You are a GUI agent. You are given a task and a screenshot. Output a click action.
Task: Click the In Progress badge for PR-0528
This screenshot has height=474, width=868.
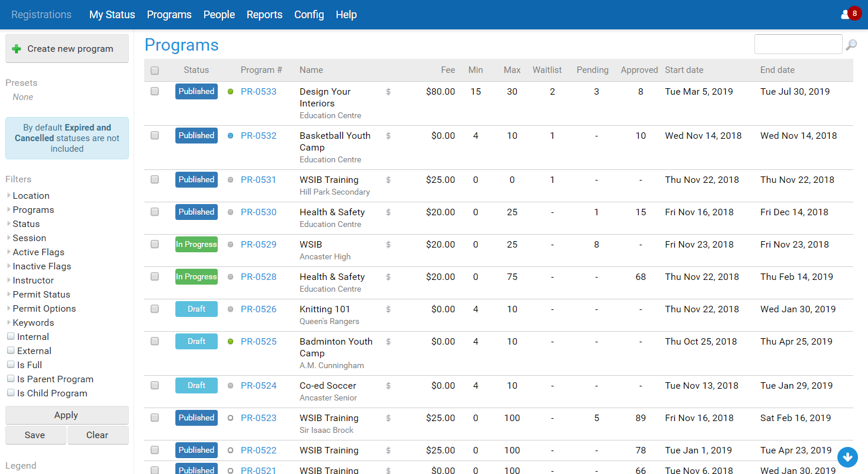pos(197,276)
